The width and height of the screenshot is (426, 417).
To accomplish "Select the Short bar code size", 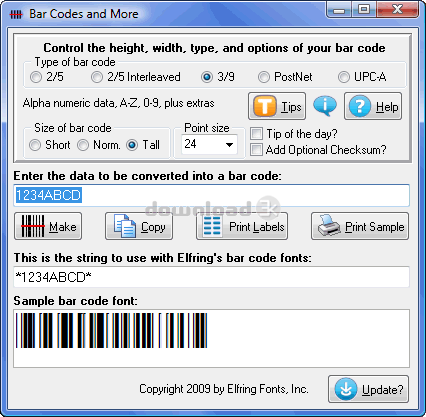I will pyautogui.click(x=35, y=145).
